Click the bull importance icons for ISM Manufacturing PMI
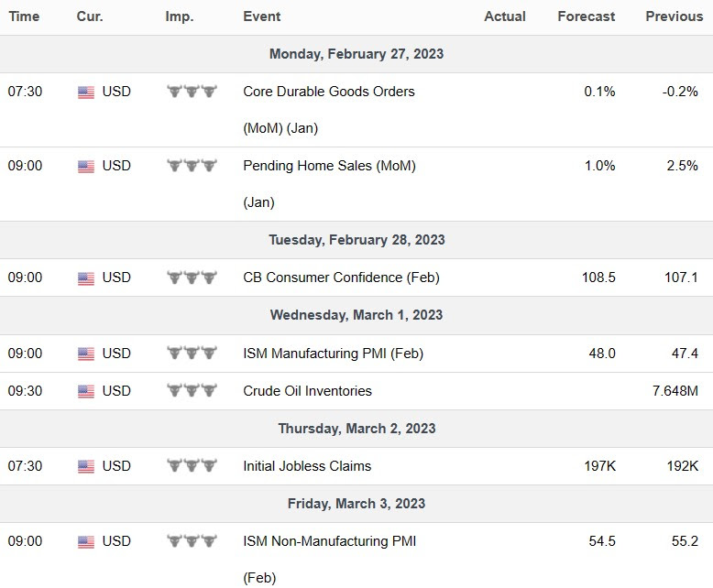Image resolution: width=713 pixels, height=588 pixels. (192, 354)
